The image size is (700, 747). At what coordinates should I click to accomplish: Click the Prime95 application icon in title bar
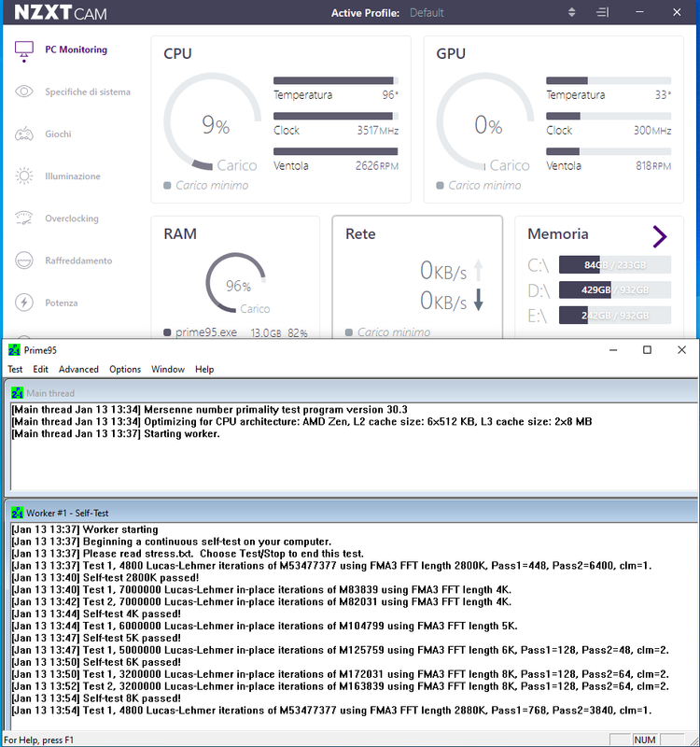pos(14,350)
